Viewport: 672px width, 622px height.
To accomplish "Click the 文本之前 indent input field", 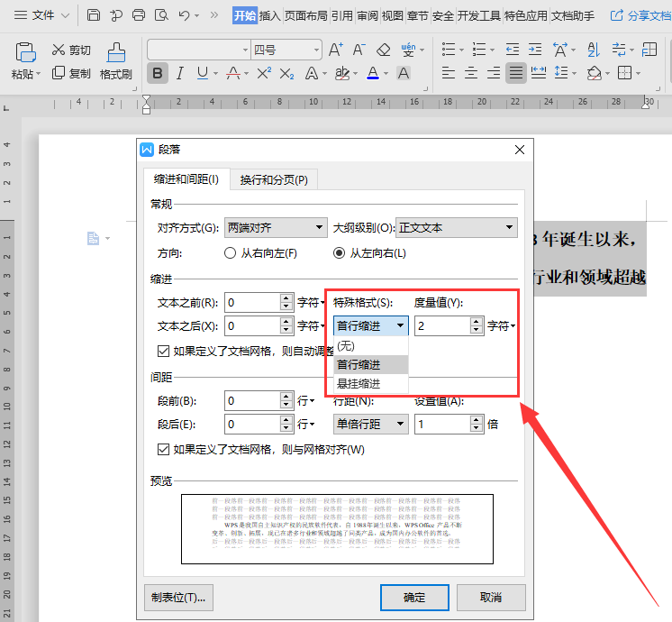I will coord(253,302).
